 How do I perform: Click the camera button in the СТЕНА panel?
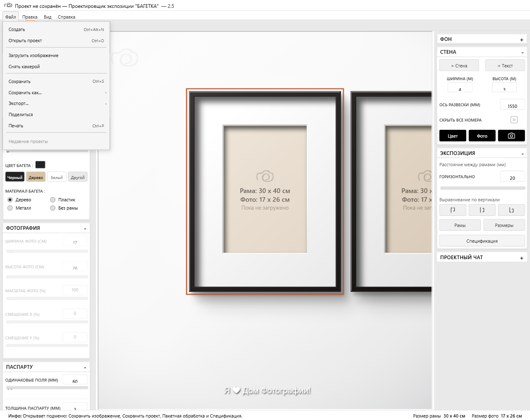511,136
